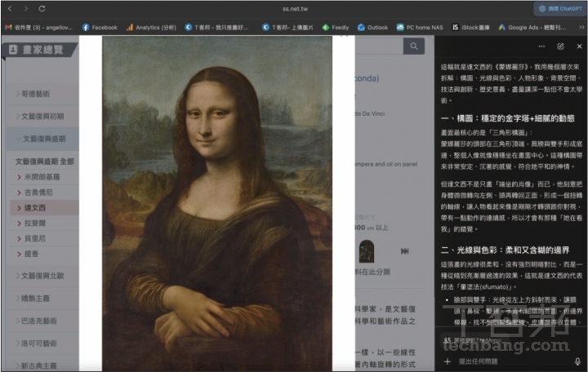Start a new chat with the compose icon
This screenshot has width=588, height=372.
[560, 46]
